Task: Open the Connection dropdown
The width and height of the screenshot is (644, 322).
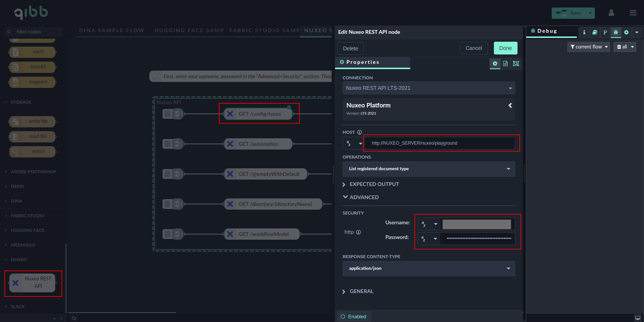Action: tap(429, 88)
